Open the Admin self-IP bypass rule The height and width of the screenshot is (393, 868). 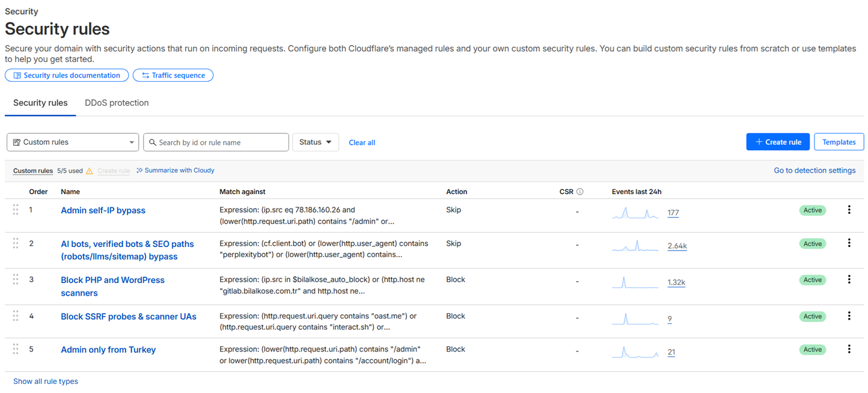tap(103, 210)
